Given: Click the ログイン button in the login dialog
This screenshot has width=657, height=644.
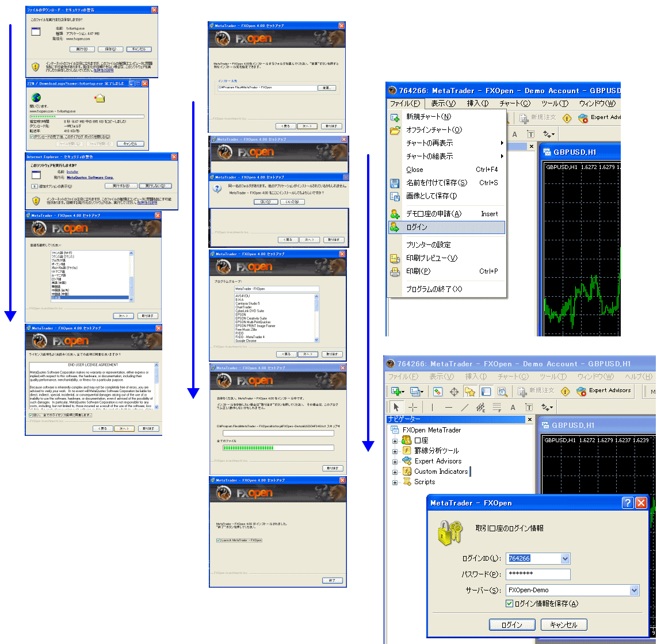Looking at the screenshot, I should click(512, 624).
